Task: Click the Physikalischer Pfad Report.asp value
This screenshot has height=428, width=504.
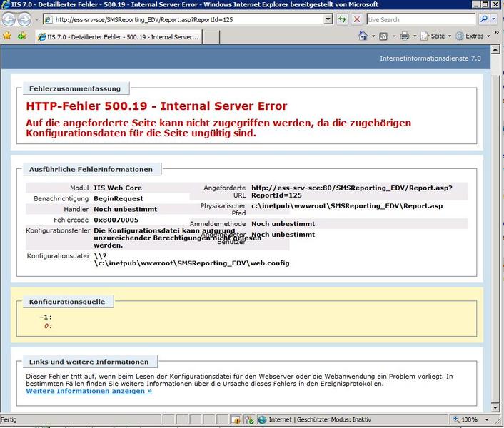Action: tap(347, 206)
